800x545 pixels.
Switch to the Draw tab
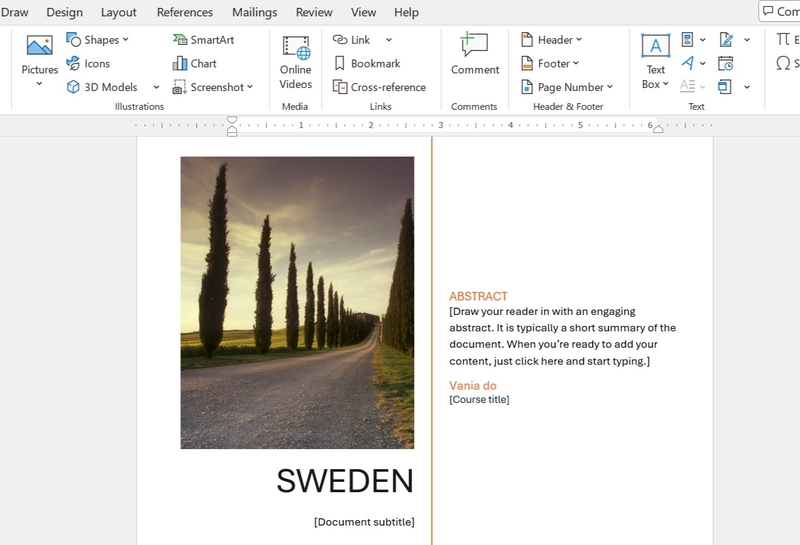14,12
